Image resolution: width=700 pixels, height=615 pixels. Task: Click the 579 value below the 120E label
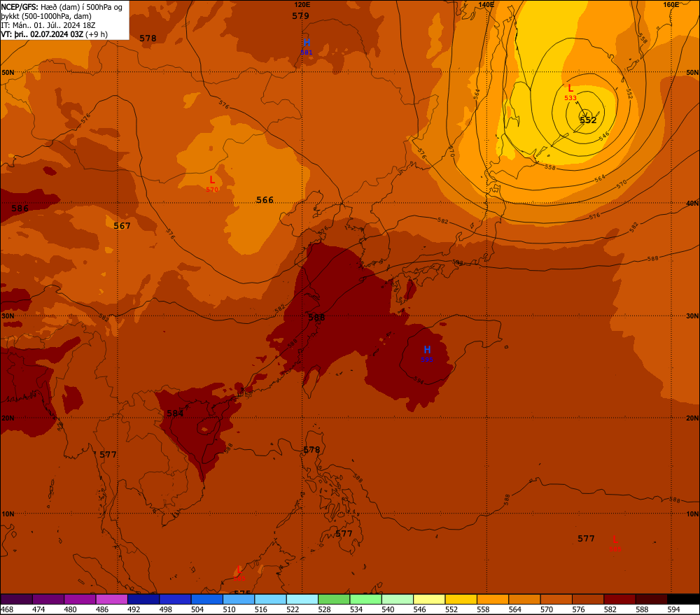300,16
